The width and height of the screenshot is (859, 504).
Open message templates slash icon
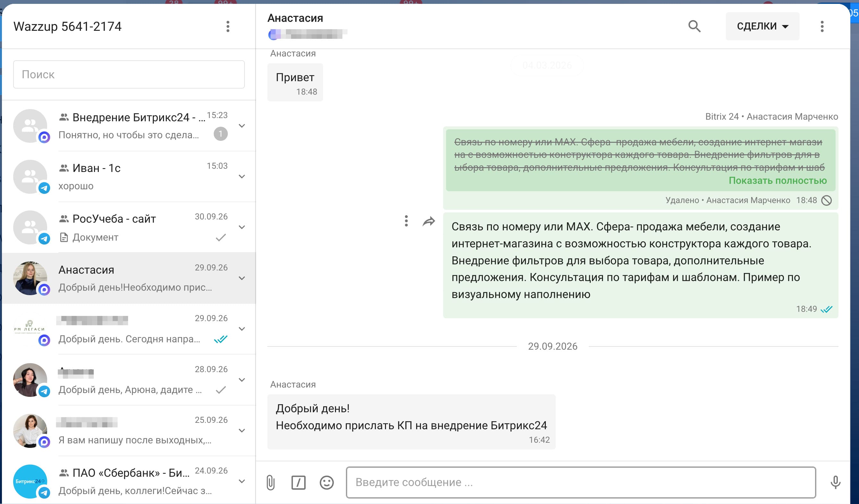(x=298, y=482)
